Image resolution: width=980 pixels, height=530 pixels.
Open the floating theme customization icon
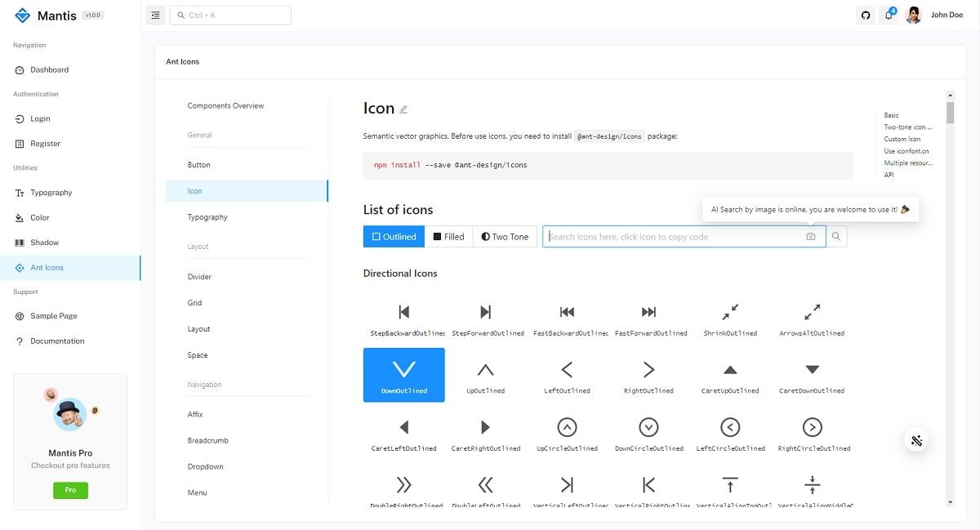click(x=915, y=440)
